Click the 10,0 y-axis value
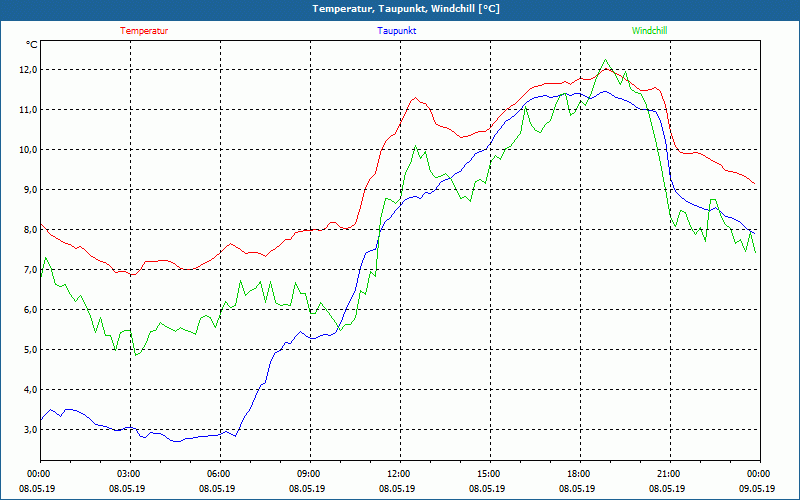 [29, 149]
